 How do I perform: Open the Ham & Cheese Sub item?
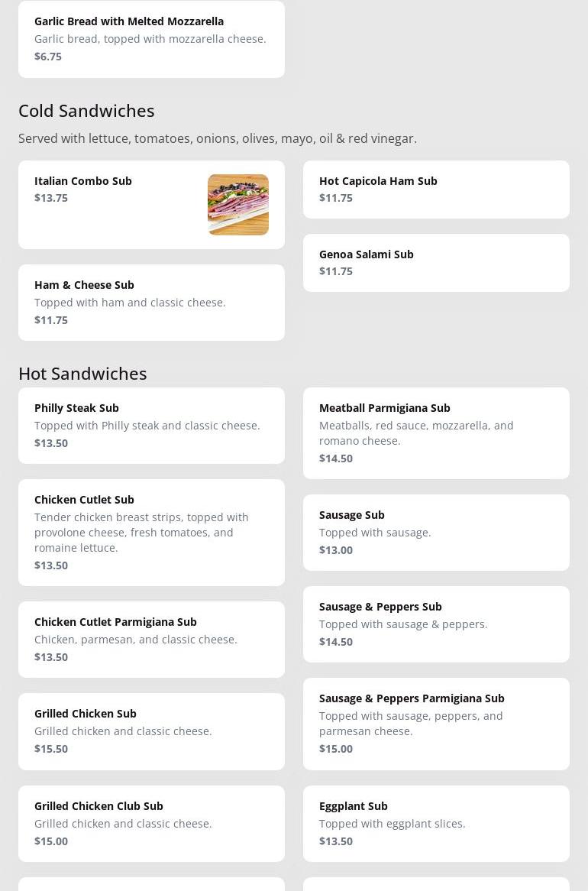click(151, 302)
